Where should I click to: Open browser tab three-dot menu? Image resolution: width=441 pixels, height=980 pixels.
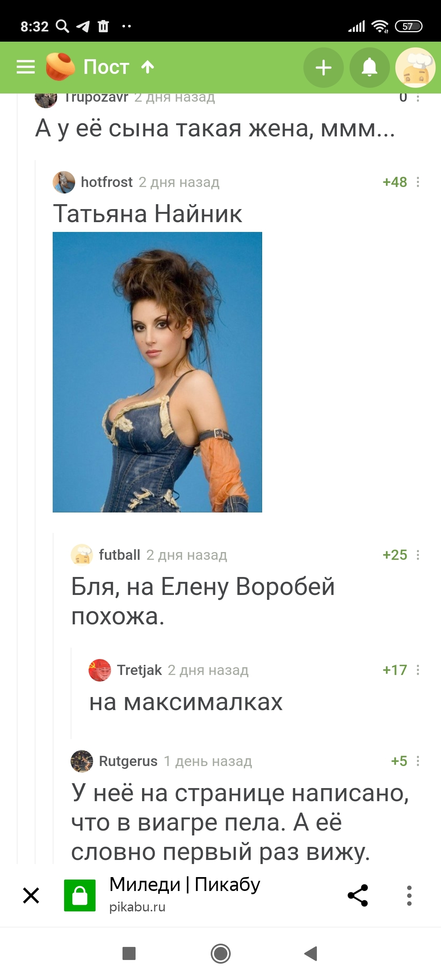pos(409,895)
